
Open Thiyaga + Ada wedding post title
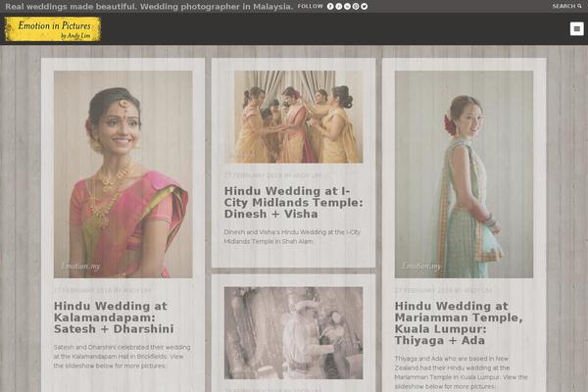point(459,323)
